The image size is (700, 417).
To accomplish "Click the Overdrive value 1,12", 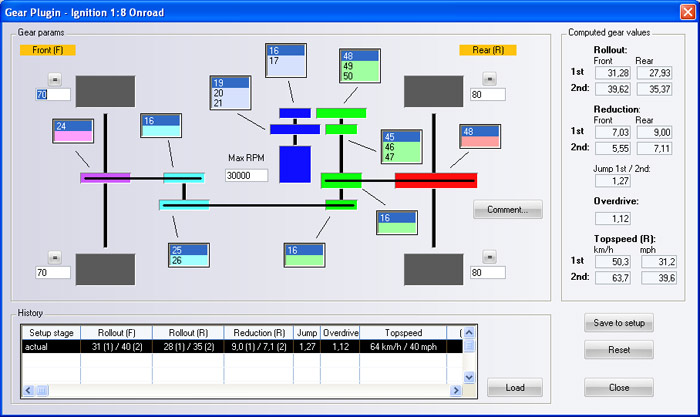I will 612,218.
